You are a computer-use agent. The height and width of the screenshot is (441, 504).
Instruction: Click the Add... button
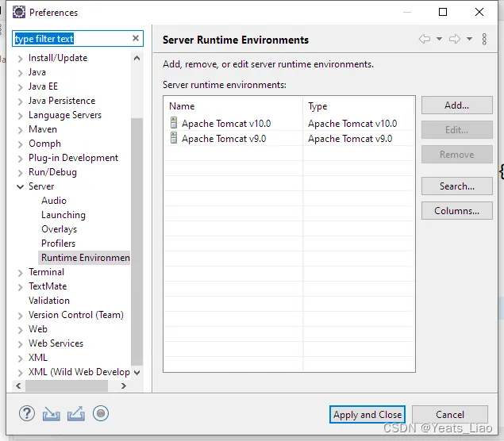click(456, 105)
